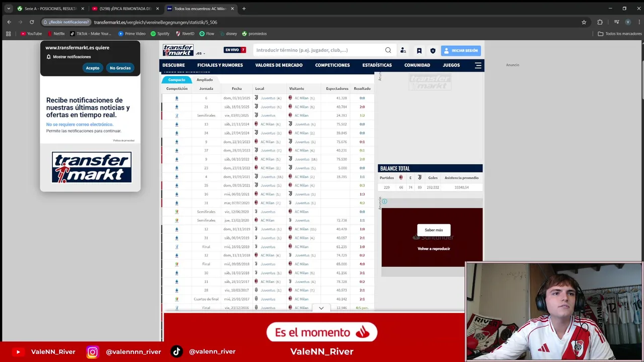Open the .es country domain dropdown
This screenshot has width=644, height=362.
click(200, 53)
